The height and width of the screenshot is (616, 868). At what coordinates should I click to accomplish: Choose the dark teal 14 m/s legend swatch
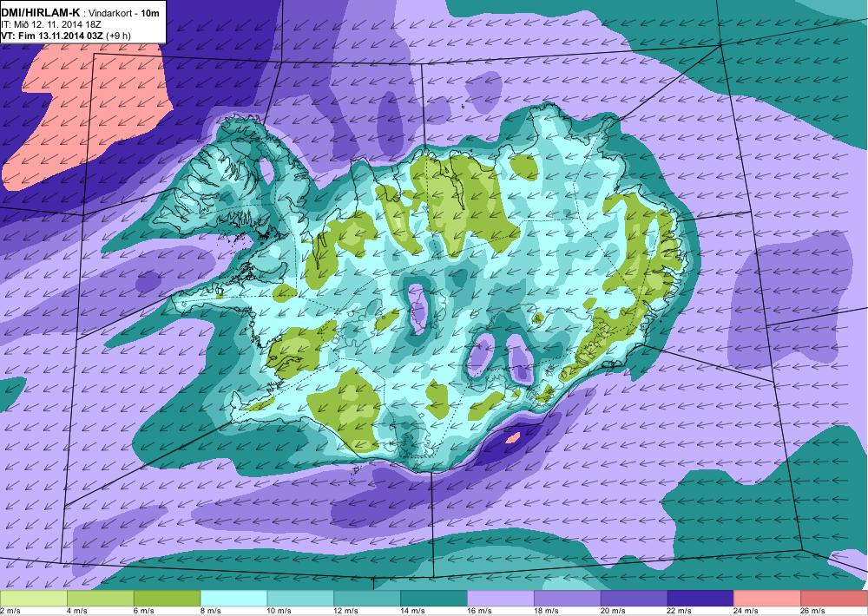(x=434, y=599)
